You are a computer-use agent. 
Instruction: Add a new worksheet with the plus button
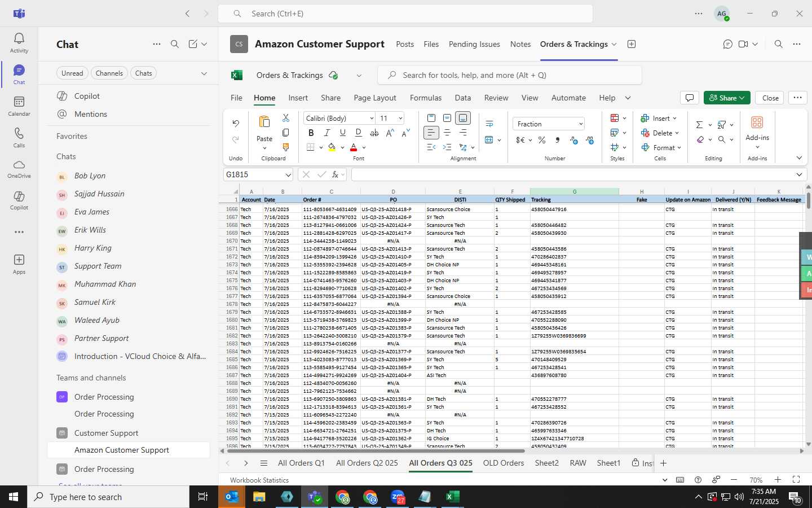click(x=664, y=463)
